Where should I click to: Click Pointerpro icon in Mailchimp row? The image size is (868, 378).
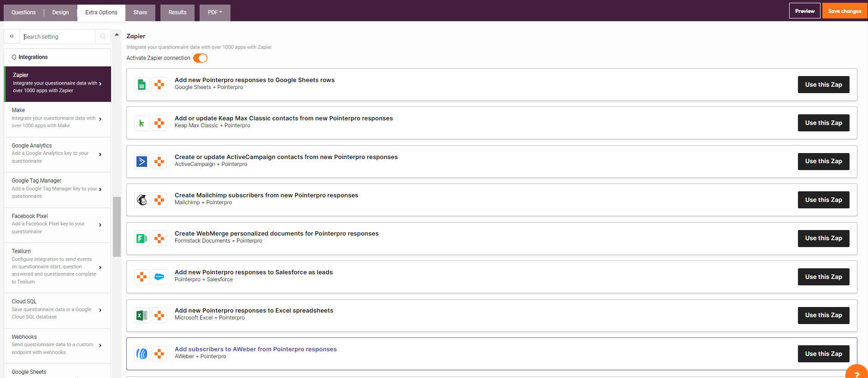coord(159,200)
